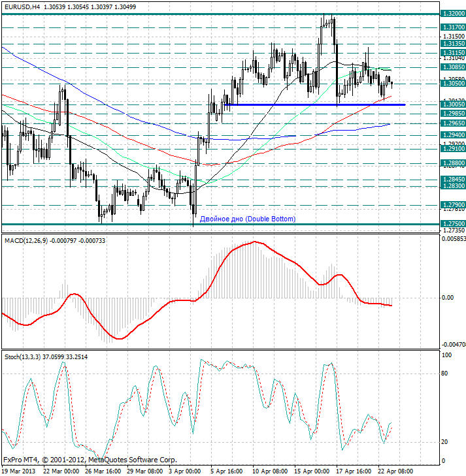Select the 1.31150 price level label
Screen dimensions: 466x476
click(453, 53)
